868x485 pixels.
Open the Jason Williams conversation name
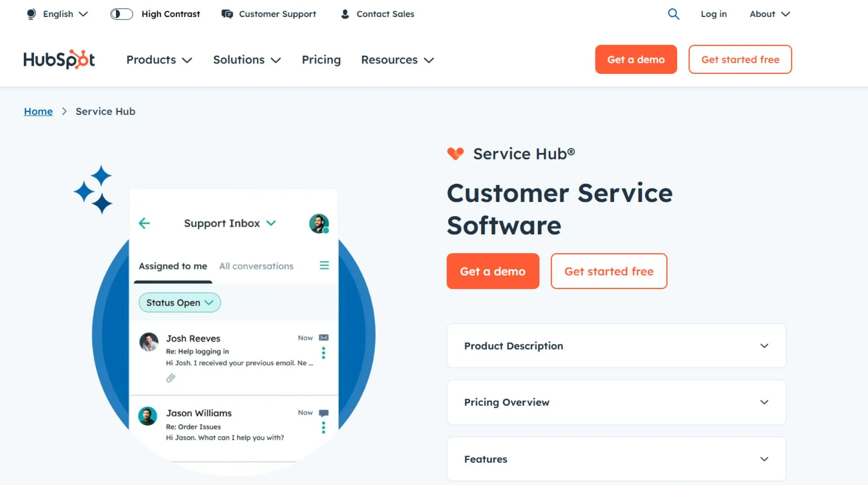point(199,413)
